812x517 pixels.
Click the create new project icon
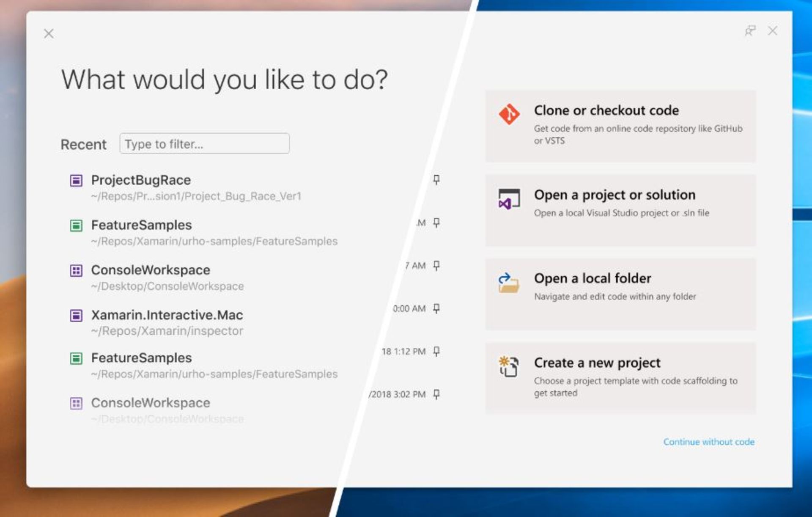pos(508,367)
